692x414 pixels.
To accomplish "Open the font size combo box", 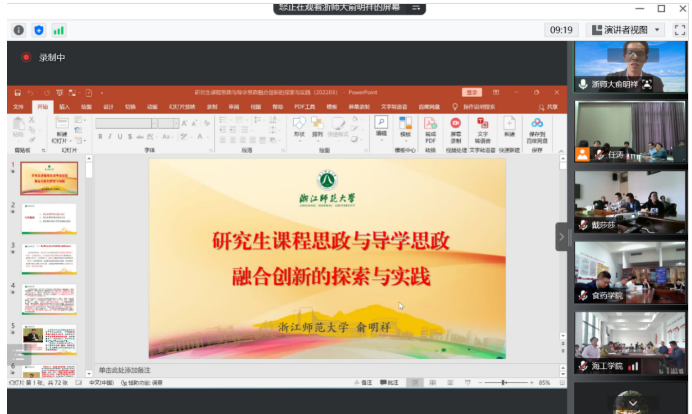I will click(x=168, y=123).
